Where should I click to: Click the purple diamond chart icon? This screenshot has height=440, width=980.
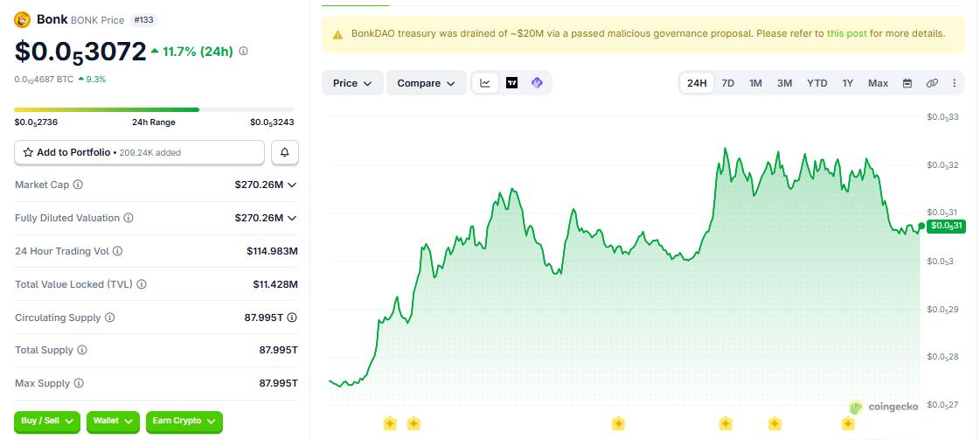(x=537, y=83)
